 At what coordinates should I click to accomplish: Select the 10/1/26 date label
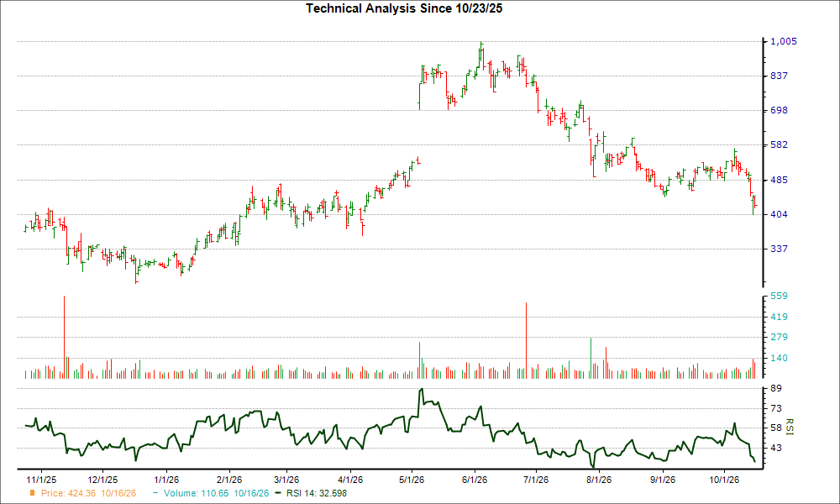[724, 480]
